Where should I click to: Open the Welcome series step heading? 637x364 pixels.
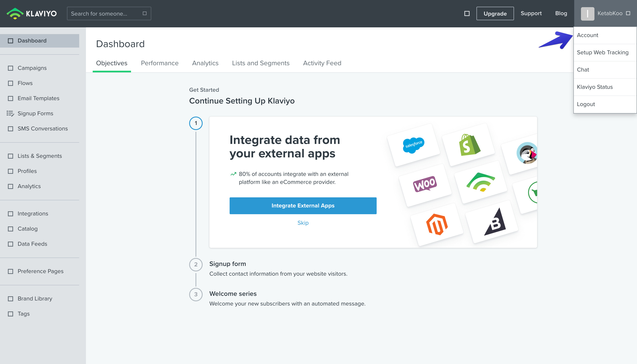coord(233,294)
